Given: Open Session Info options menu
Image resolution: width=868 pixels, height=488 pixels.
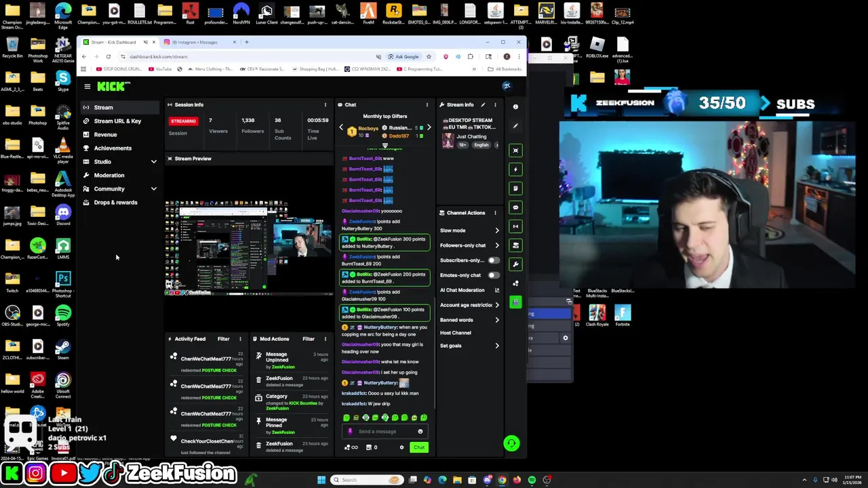Looking at the screenshot, I should click(325, 105).
